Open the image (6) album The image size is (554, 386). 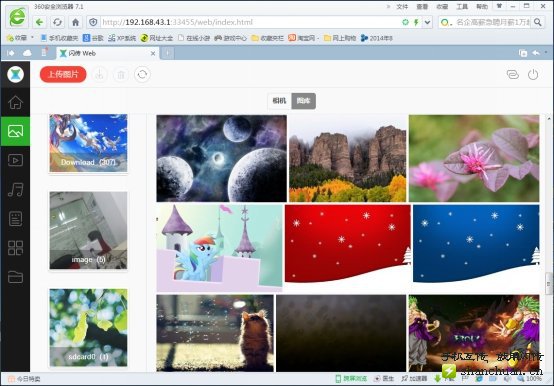point(88,230)
